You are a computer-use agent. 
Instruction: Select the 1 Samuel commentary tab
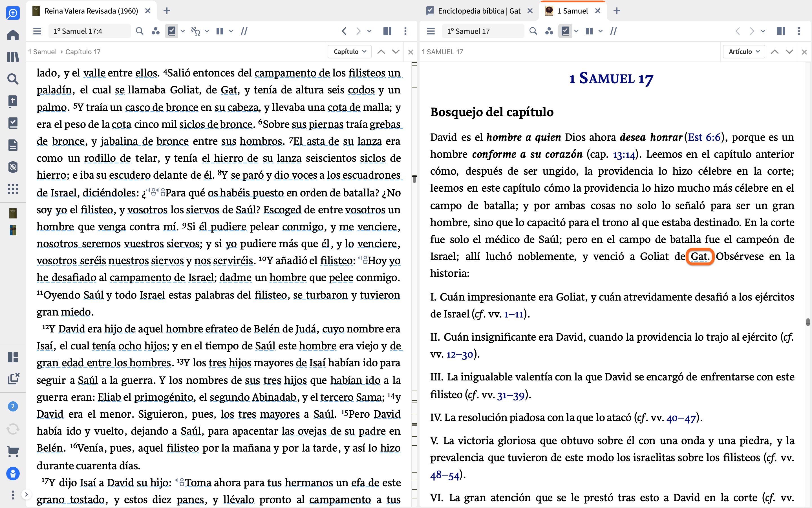572,11
